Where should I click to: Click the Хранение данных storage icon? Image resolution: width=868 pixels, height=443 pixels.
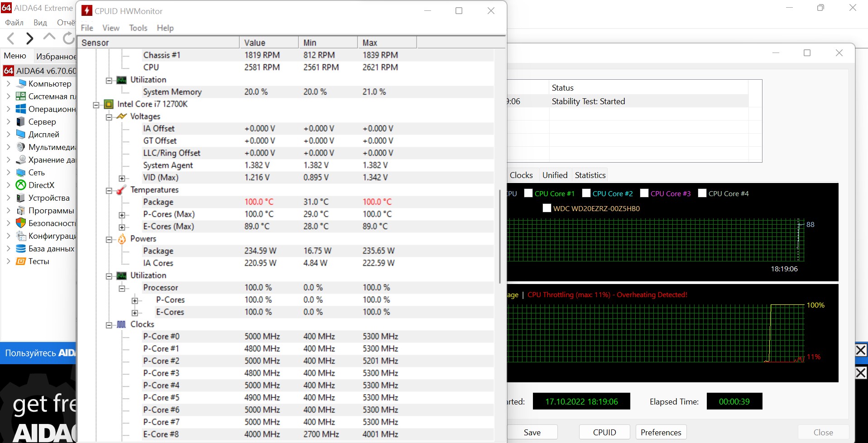(21, 160)
